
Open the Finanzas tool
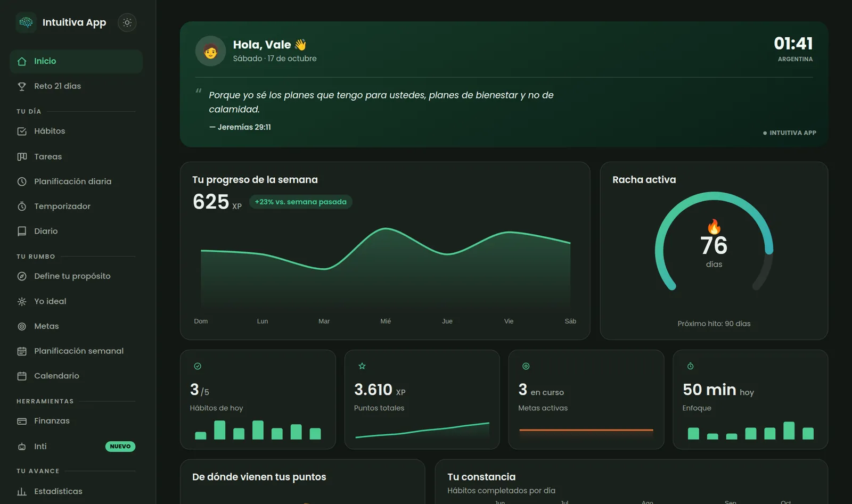(76, 421)
